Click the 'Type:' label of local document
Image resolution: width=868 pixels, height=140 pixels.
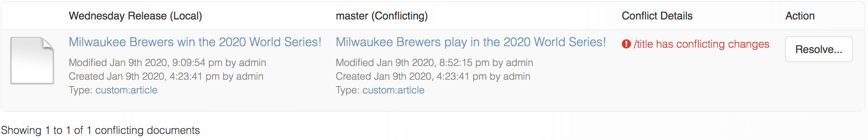(81, 90)
